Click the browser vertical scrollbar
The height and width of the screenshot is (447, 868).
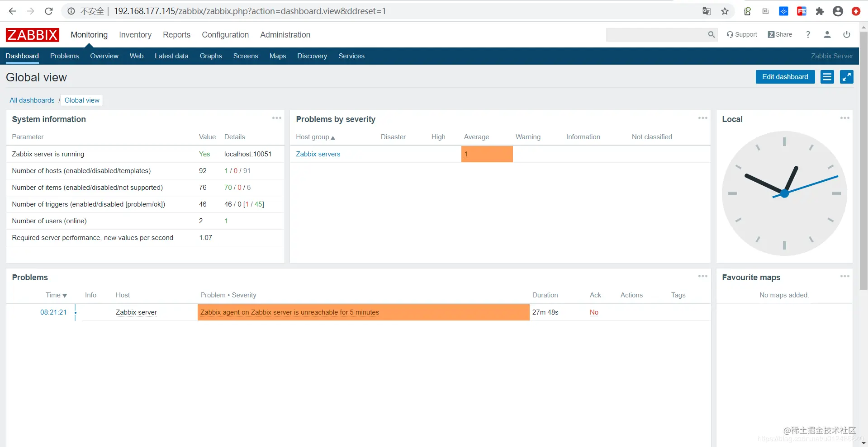point(863,160)
